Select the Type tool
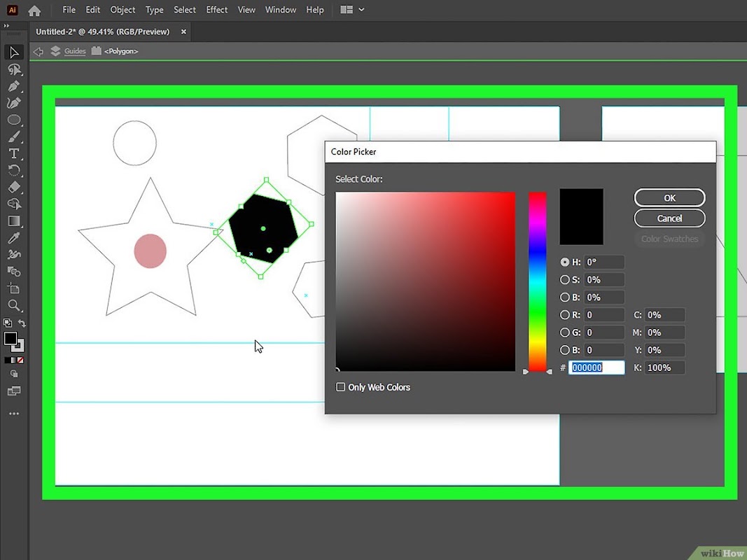The image size is (747, 560). [14, 153]
